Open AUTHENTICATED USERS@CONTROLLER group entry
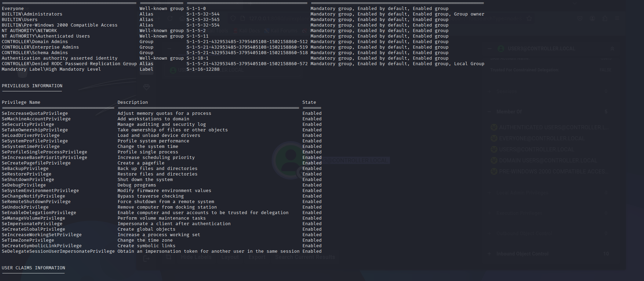Image resolution: width=644 pixels, height=281 pixels. coord(554,127)
